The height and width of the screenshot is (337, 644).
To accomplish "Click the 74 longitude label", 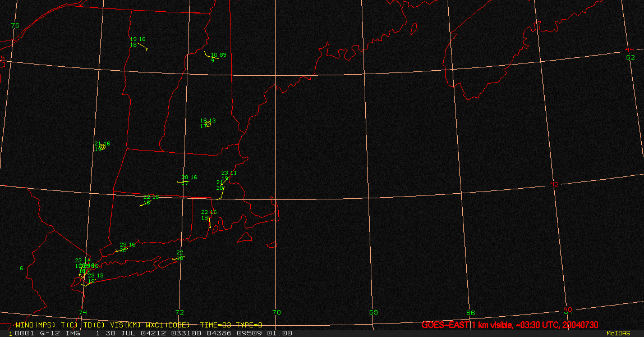I will (x=83, y=312).
